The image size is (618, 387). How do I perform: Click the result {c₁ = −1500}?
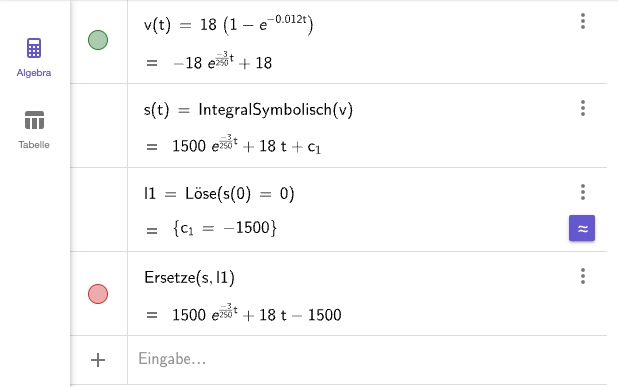225,228
